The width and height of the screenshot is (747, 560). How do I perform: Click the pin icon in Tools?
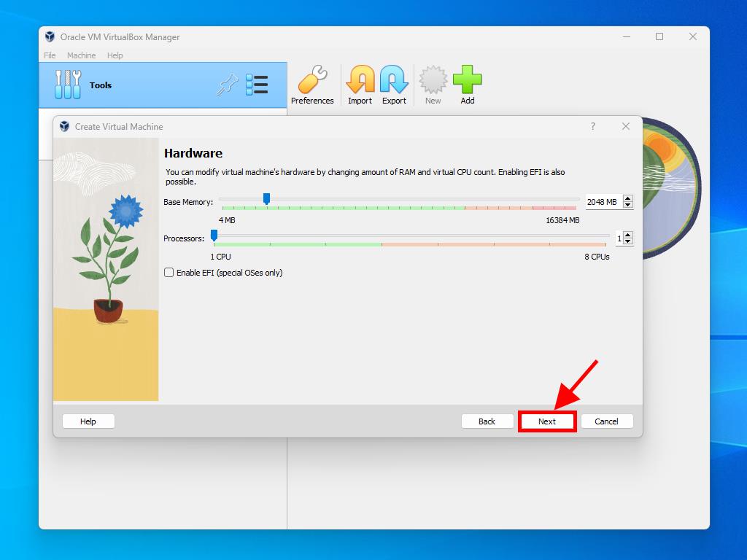click(x=228, y=85)
